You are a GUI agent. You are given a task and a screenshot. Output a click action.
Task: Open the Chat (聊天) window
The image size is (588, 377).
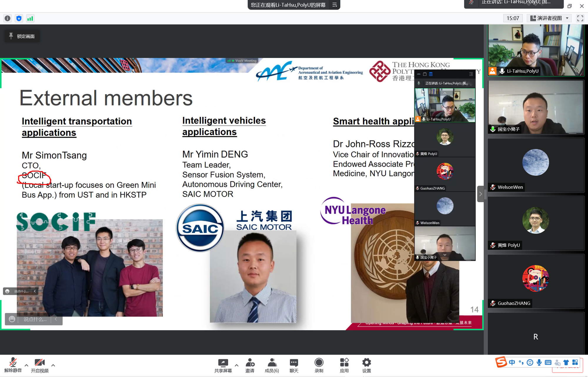[294, 365]
